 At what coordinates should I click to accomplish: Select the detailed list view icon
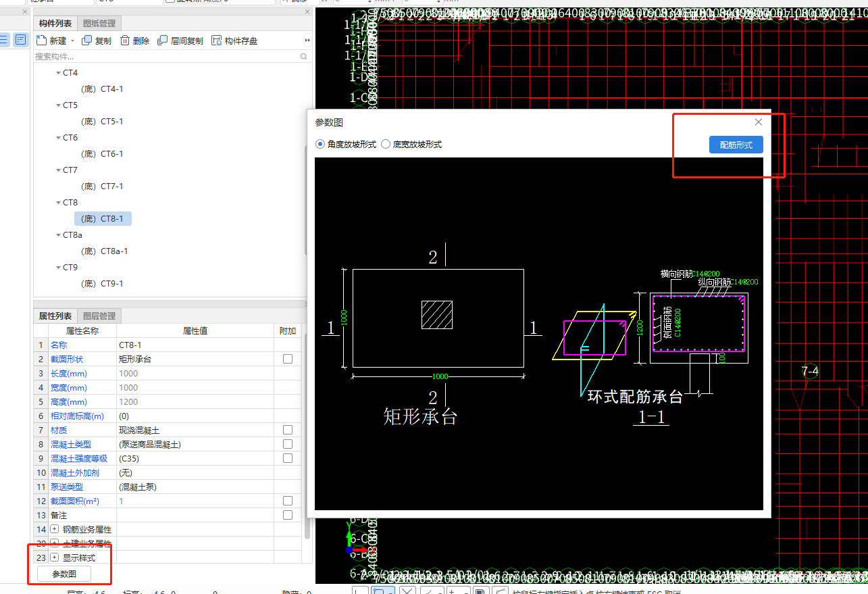pos(20,39)
